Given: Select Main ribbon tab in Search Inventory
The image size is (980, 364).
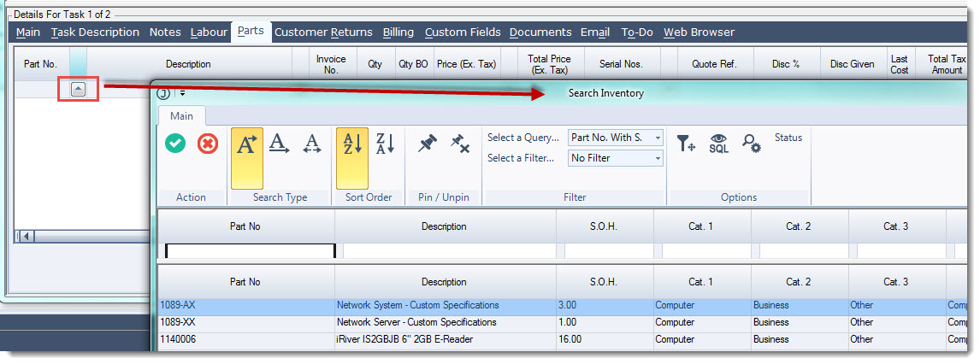Looking at the screenshot, I should click(x=182, y=116).
